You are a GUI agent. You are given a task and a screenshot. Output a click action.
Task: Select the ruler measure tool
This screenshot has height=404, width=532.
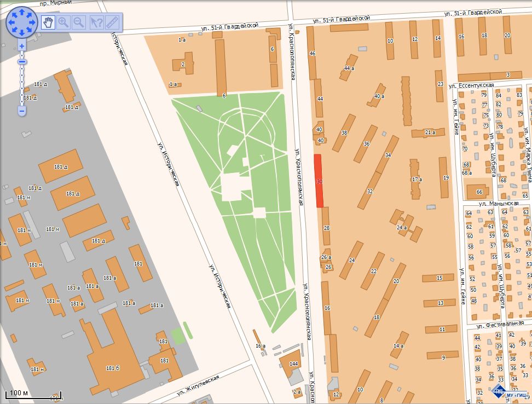(112, 22)
